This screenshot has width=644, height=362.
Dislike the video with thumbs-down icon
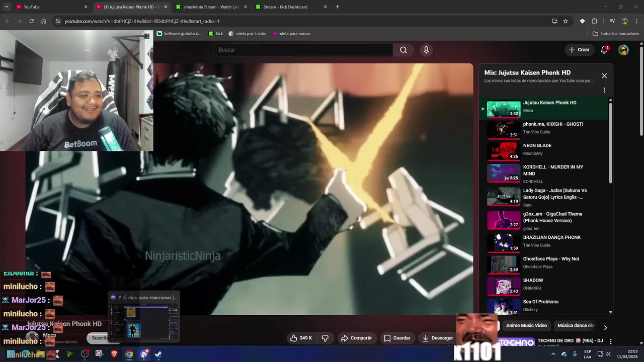click(x=325, y=338)
